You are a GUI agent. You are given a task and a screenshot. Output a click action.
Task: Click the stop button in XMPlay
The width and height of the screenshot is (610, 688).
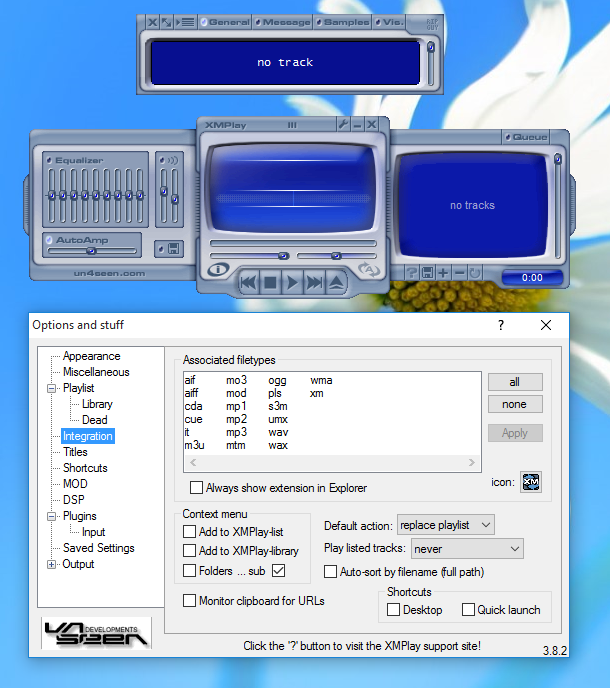tap(270, 283)
